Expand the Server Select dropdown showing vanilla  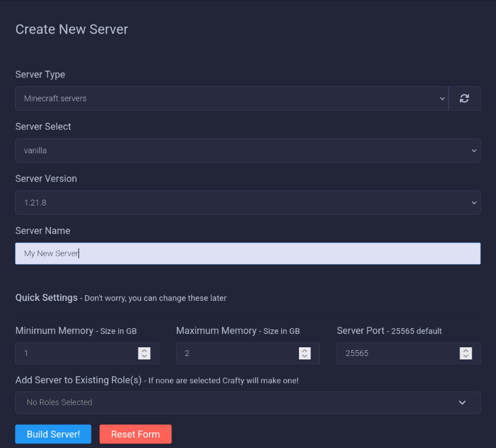pos(247,150)
